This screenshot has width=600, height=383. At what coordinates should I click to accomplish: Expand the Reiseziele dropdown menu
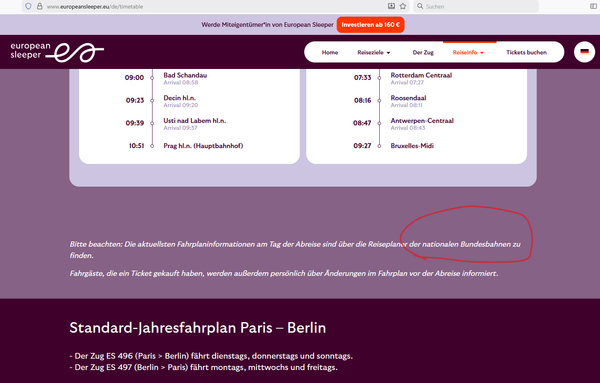pyautogui.click(x=374, y=52)
